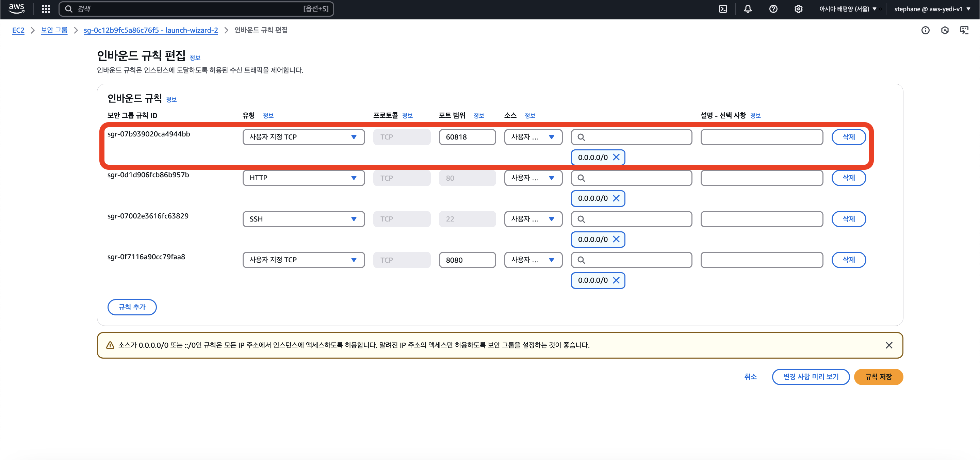Image resolution: width=980 pixels, height=460 pixels.
Task: Expand the type dropdown showing HTTP
Action: click(x=303, y=178)
